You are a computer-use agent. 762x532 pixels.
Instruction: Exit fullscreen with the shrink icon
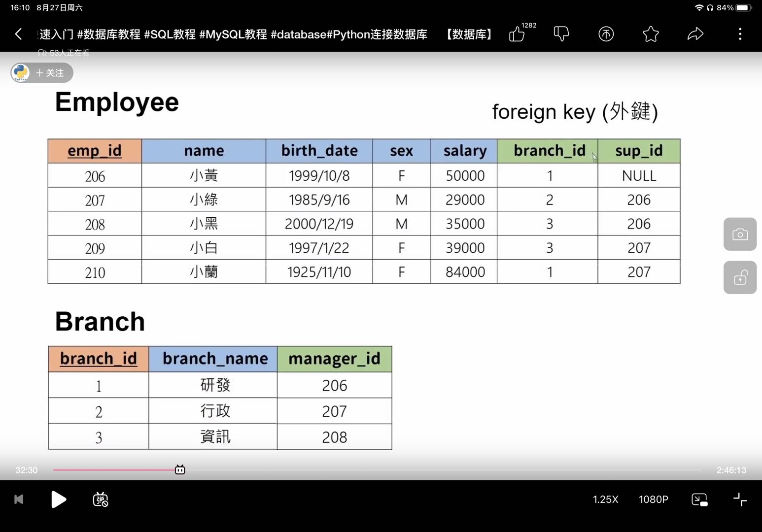click(740, 499)
